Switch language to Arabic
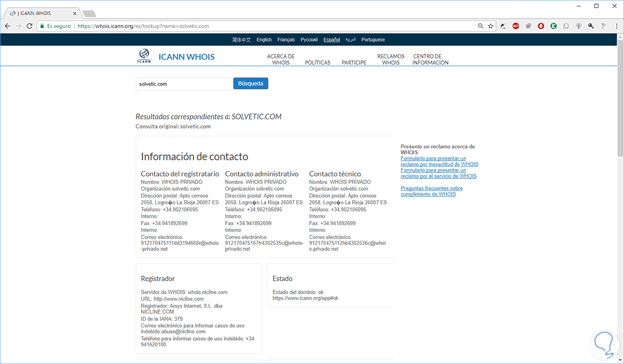This screenshot has width=624, height=364. [x=351, y=40]
